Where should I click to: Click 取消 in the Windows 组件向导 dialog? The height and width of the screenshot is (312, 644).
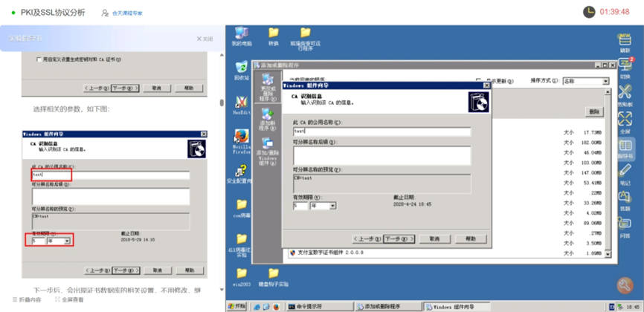tap(434, 239)
